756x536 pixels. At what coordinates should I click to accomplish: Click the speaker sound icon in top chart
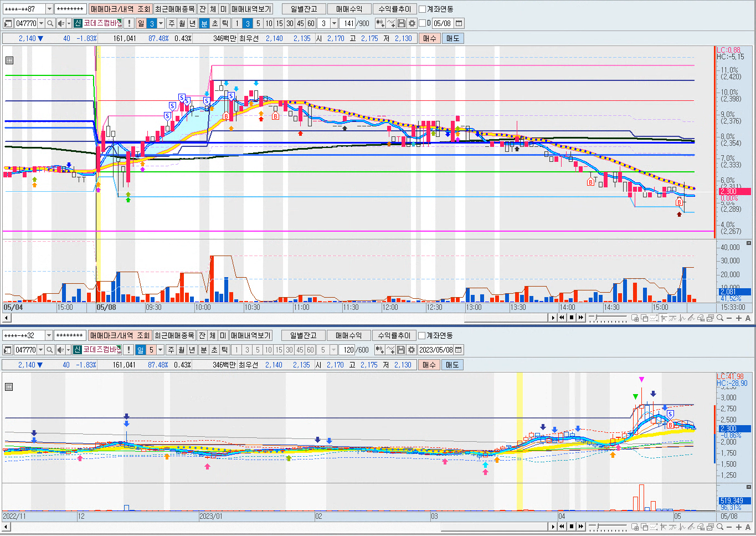61,23
